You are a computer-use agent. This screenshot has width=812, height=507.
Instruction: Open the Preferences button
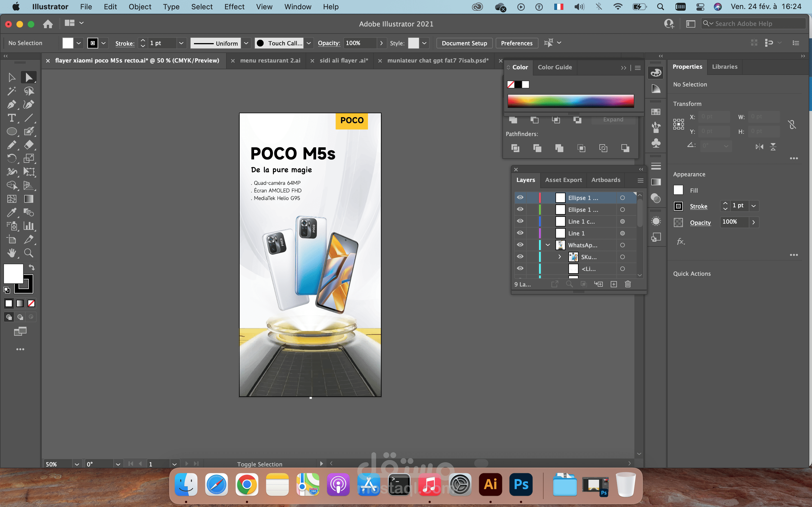[517, 43]
